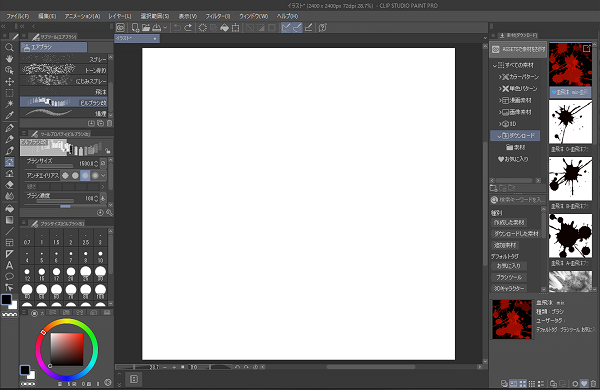Open the anti-aliasing dropdown chevron
Screen dimensions: 600x390
(x=103, y=175)
